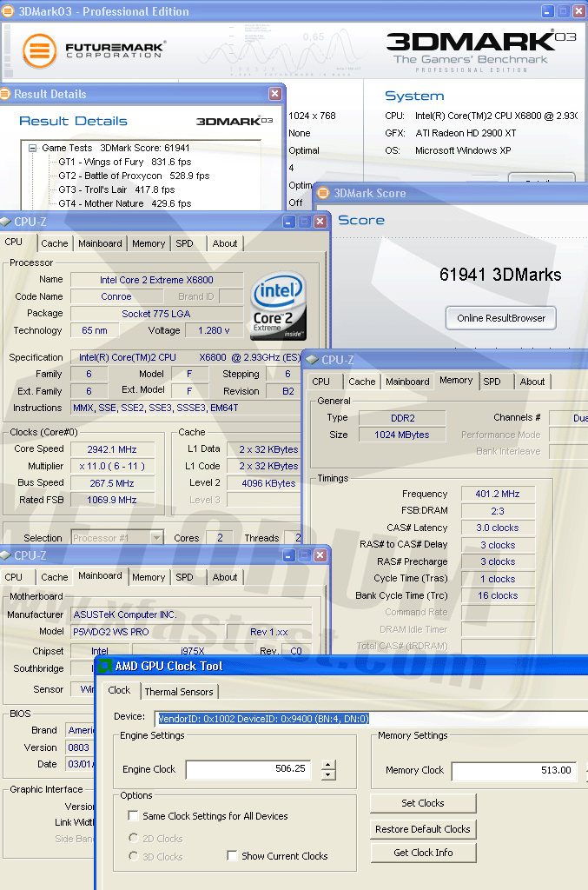Click the Result Details window title icon
Viewport: 588px width, 890px height.
pos(5,94)
